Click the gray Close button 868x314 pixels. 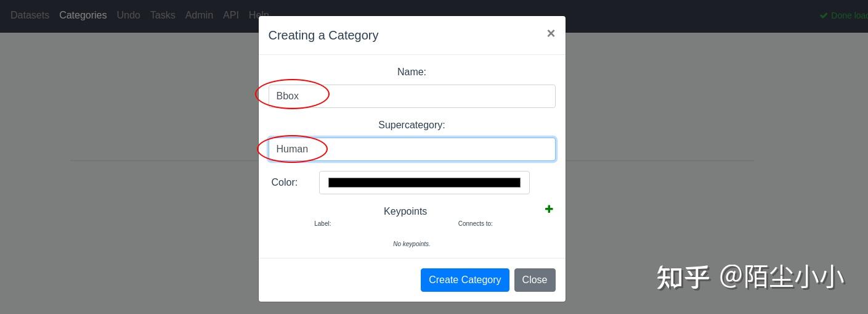point(535,280)
